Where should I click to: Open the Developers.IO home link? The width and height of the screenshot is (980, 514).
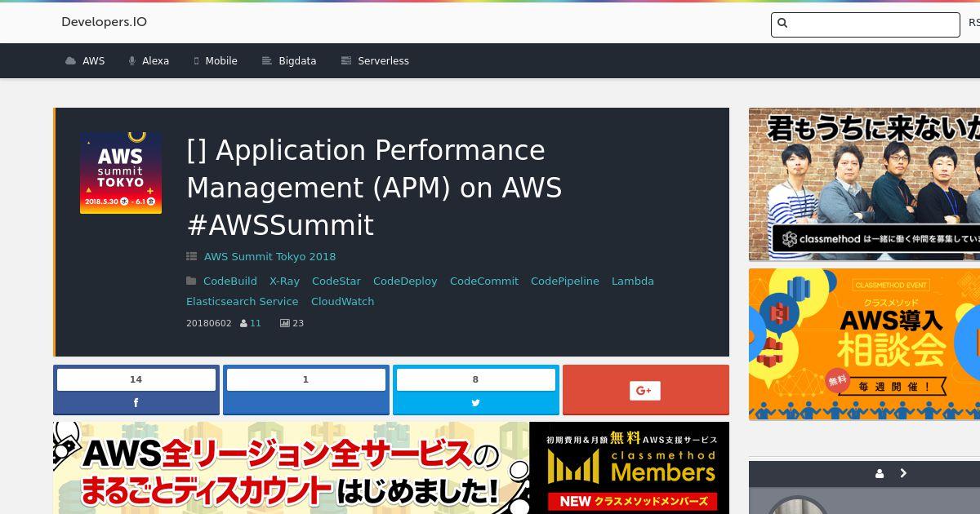click(104, 22)
